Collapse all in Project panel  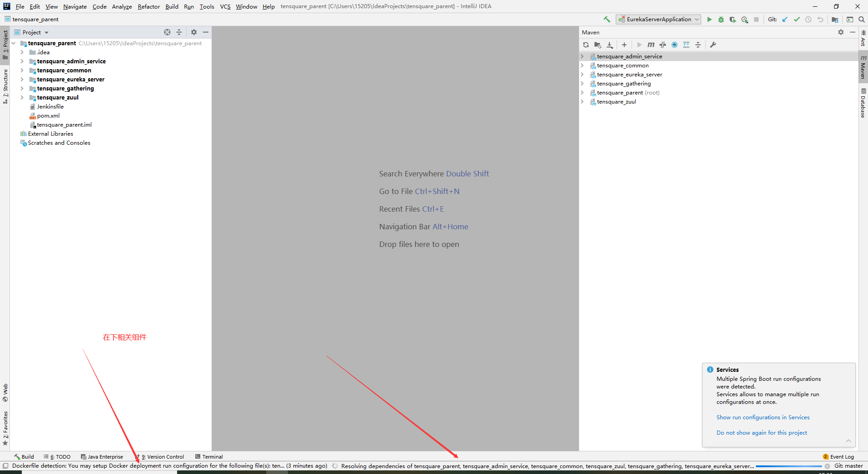[179, 32]
